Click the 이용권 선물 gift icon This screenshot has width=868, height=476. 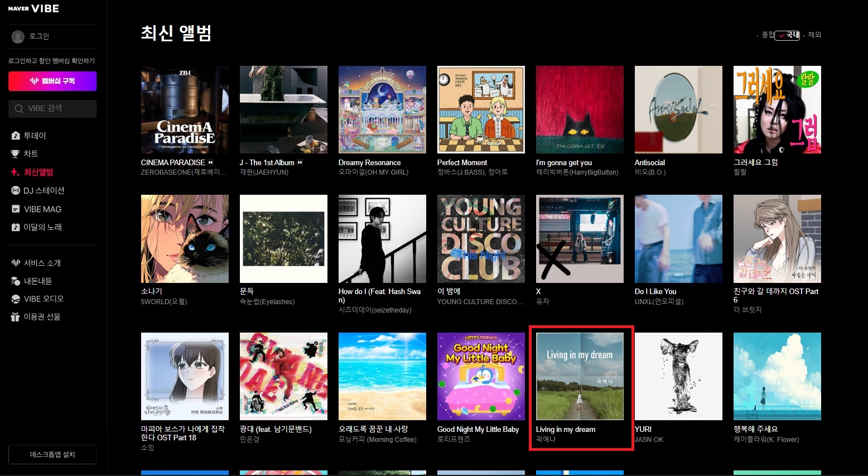coord(16,316)
